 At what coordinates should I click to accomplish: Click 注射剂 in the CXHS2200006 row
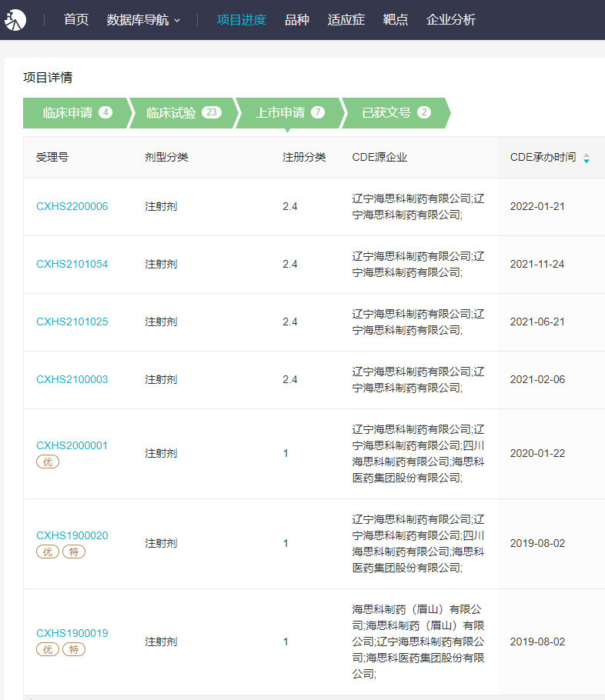[x=161, y=206]
